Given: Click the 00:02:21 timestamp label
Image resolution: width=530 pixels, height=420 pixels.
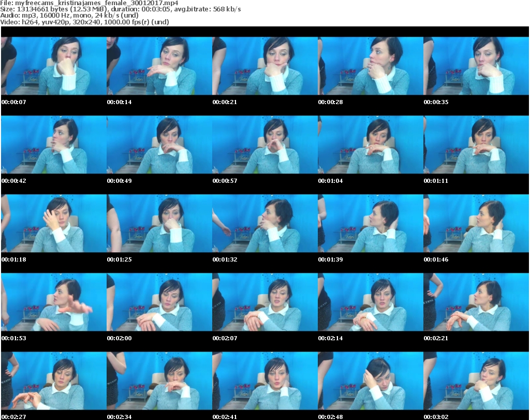Looking at the screenshot, I should [x=436, y=338].
